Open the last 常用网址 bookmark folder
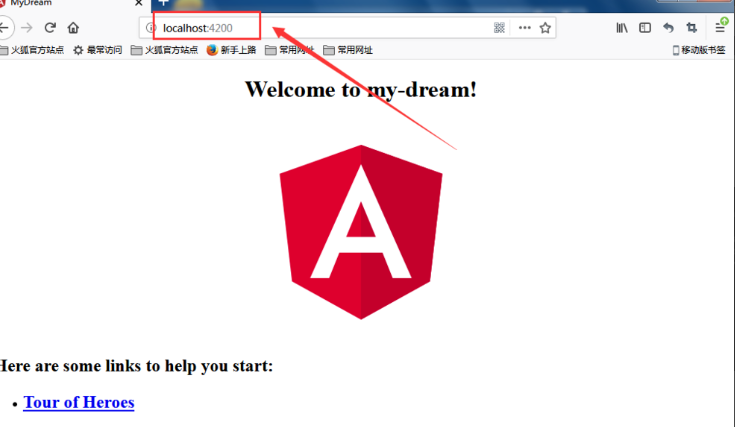 pyautogui.click(x=348, y=50)
